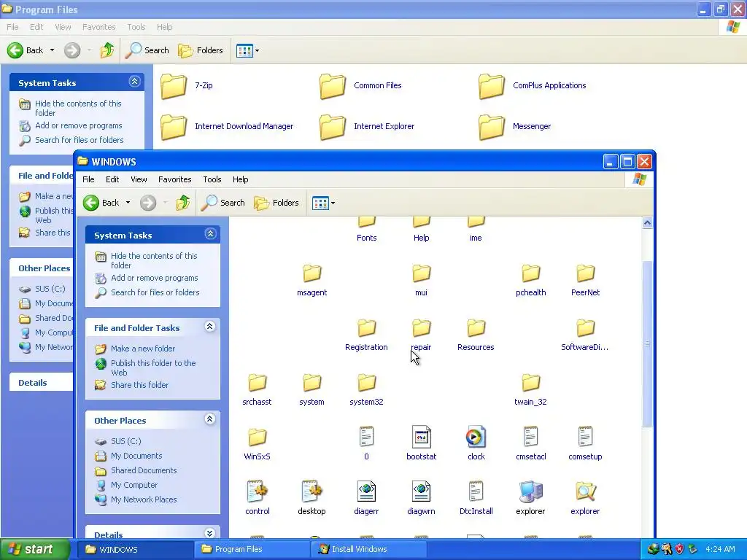Click the 4:24 AM clock
This screenshot has height=560, width=747.
tap(720, 549)
